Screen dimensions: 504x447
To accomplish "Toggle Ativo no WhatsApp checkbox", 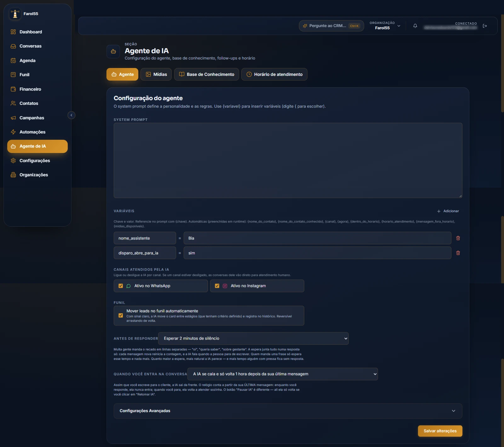I will (x=121, y=286).
